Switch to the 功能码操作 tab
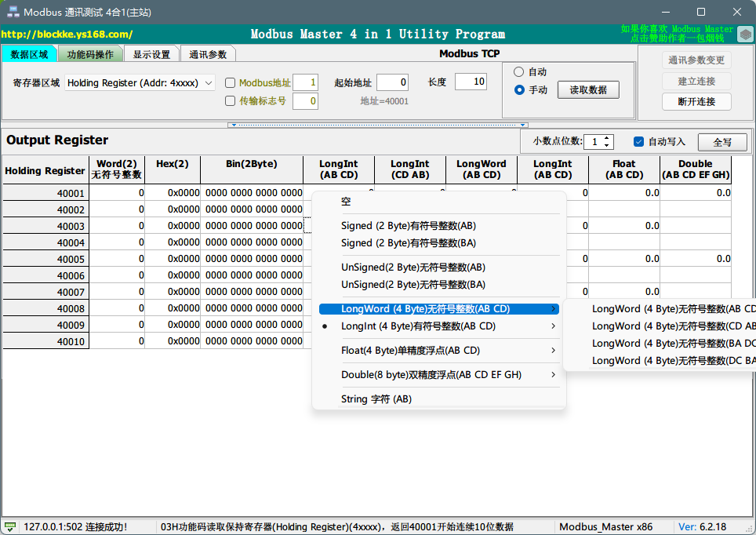This screenshot has width=756, height=535. coord(90,54)
